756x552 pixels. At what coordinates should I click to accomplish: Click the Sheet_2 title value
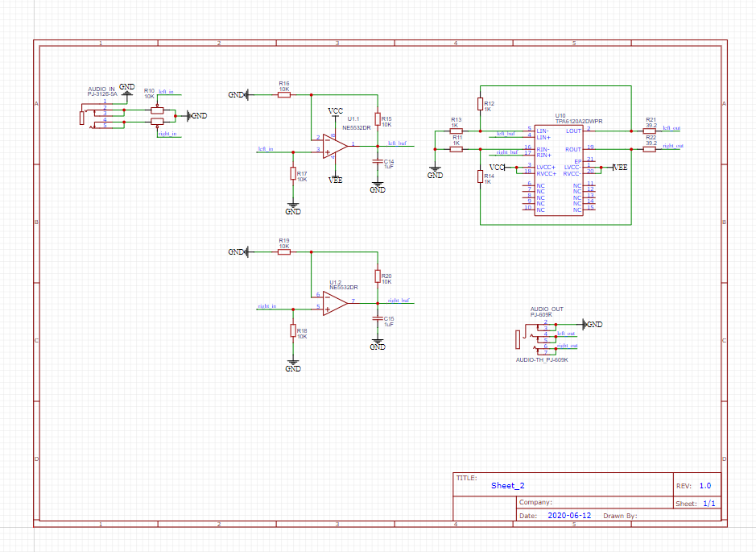(x=508, y=485)
